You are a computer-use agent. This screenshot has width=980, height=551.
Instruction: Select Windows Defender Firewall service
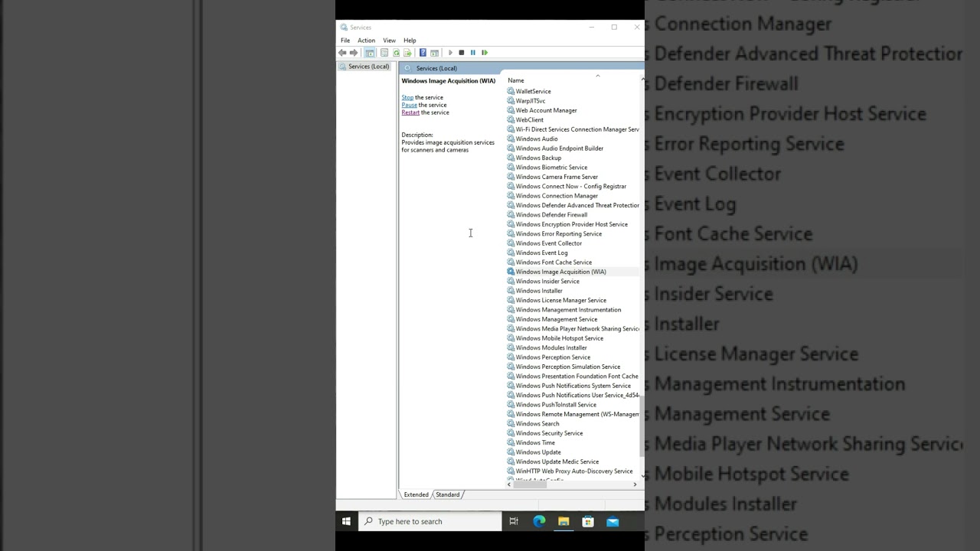[x=551, y=215]
